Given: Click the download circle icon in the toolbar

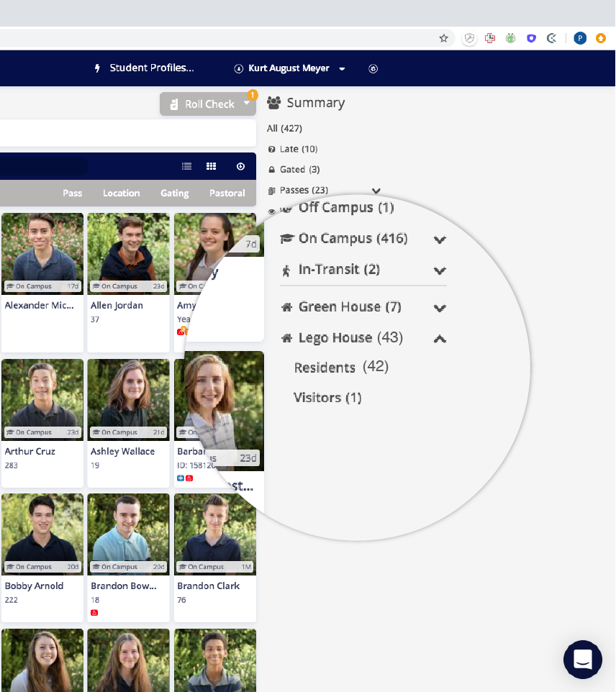Looking at the screenshot, I should [x=240, y=166].
